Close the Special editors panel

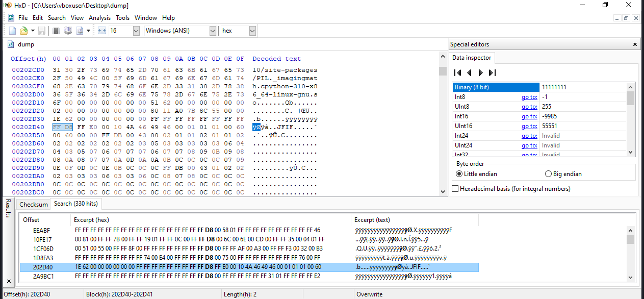click(635, 44)
